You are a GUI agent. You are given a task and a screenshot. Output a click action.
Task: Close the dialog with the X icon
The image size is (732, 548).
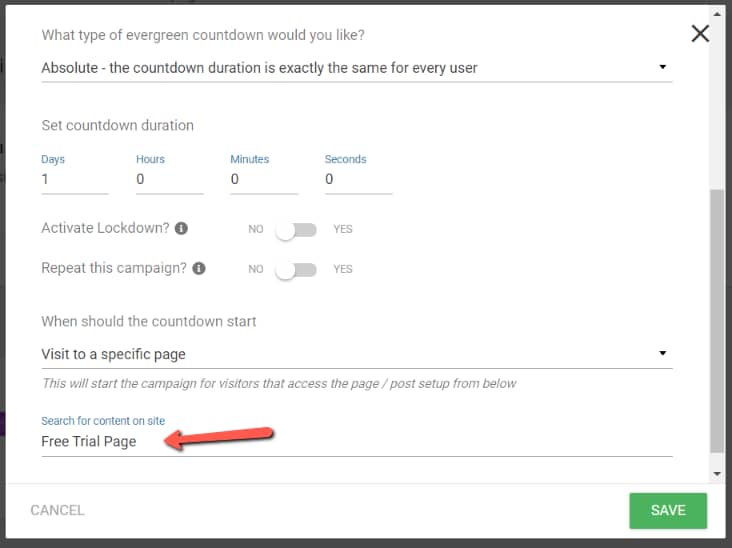tap(700, 33)
